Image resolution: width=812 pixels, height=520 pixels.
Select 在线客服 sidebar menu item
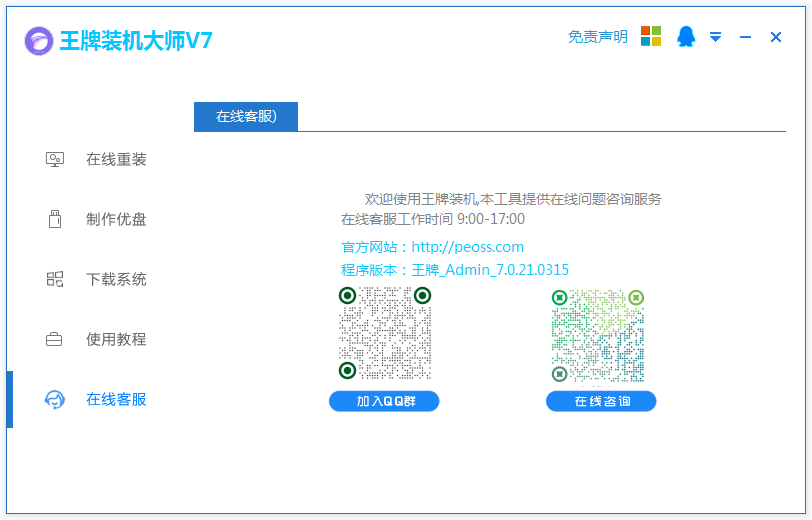click(116, 399)
